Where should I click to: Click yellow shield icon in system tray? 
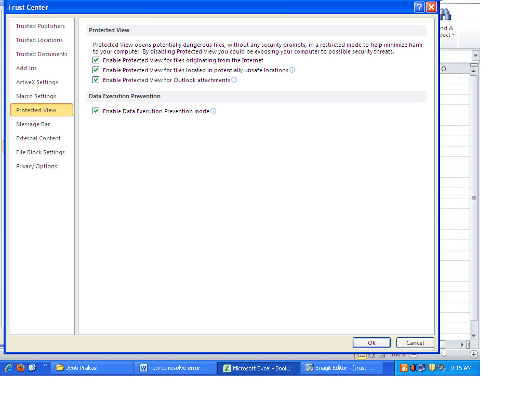432,368
